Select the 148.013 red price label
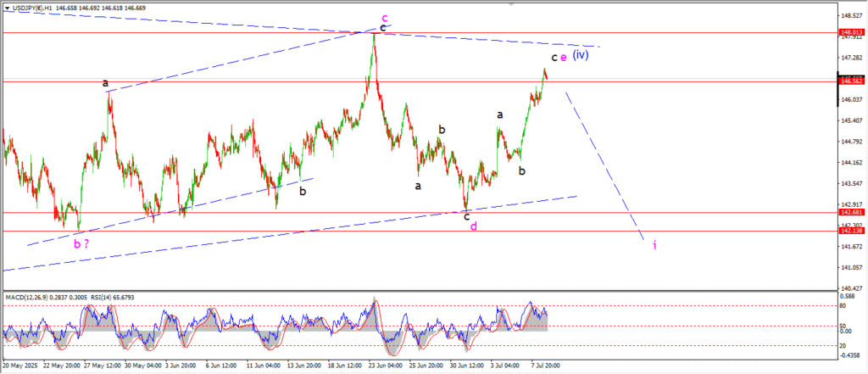This screenshot has height=374, width=868. 851,33
